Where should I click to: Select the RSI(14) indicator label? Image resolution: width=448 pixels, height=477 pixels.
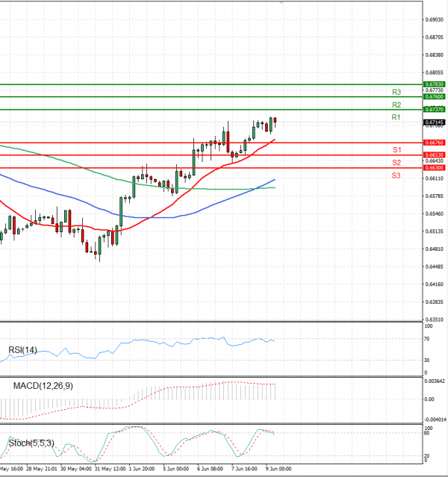pos(22,350)
